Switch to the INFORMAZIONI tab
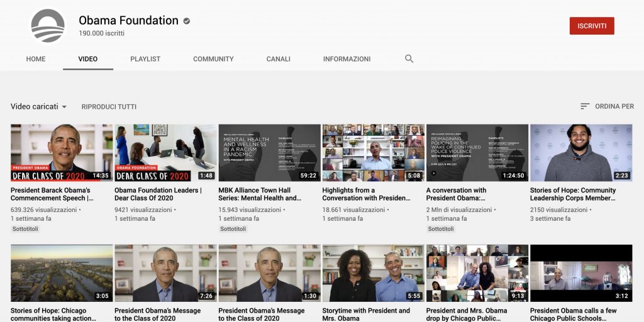644x322 pixels. click(x=347, y=59)
